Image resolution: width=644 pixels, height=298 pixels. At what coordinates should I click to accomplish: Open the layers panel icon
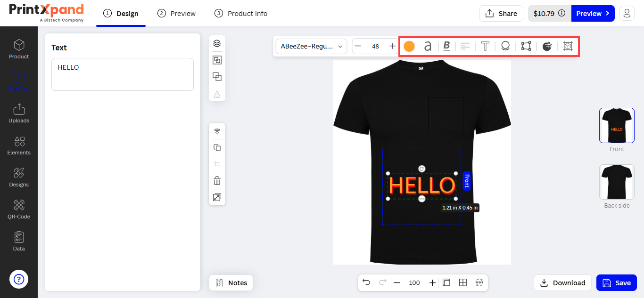217,43
